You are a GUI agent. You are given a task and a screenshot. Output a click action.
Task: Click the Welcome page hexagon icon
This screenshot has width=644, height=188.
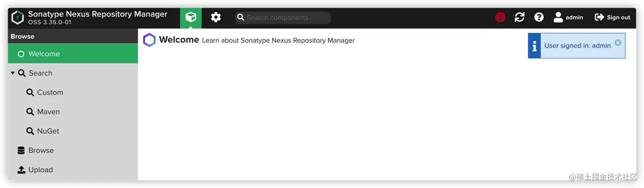pos(149,40)
